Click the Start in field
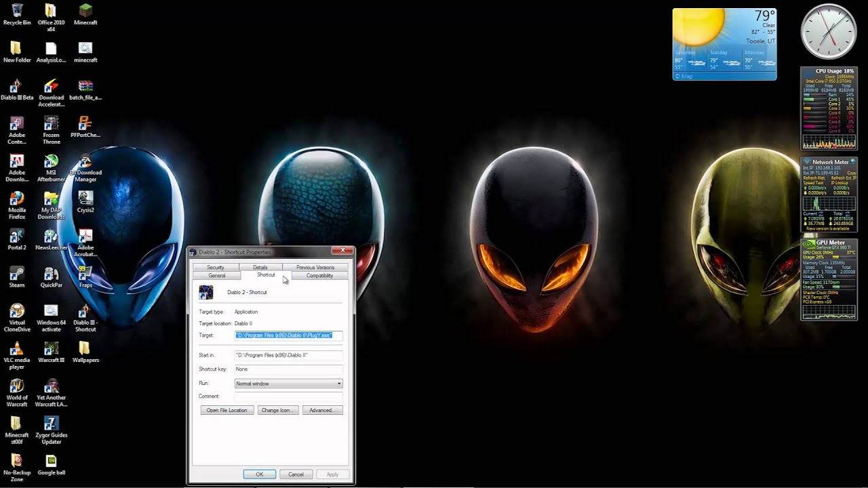This screenshot has height=488, width=868. 289,355
